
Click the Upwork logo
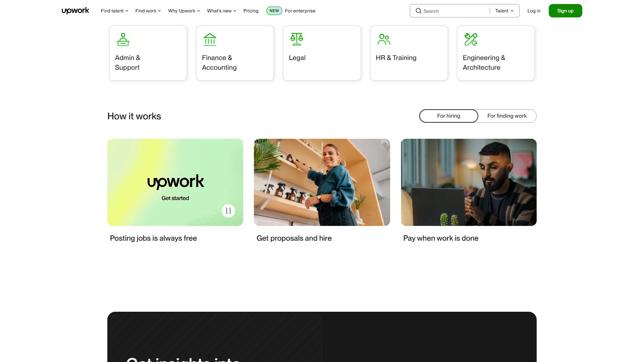pos(75,10)
